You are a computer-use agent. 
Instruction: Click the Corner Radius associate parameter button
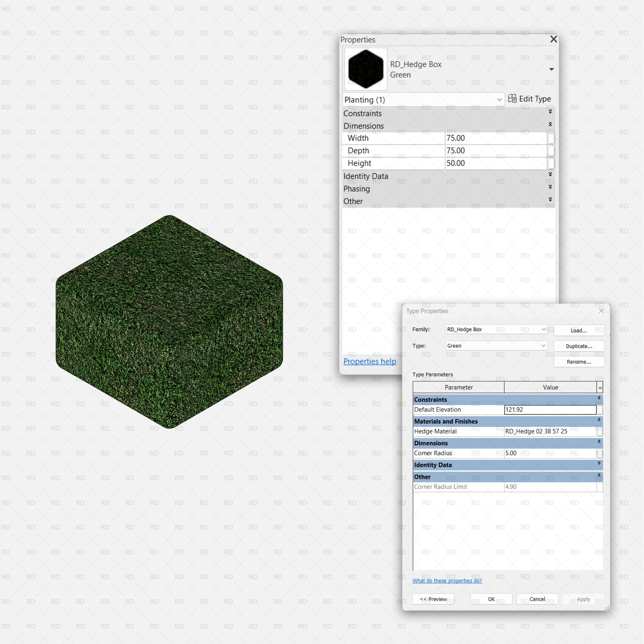tap(600, 453)
